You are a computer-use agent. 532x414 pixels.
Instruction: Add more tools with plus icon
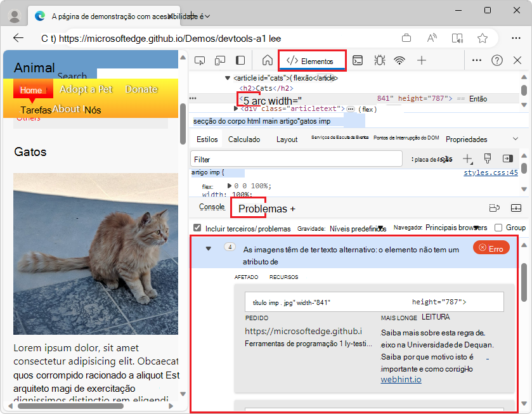click(x=421, y=61)
